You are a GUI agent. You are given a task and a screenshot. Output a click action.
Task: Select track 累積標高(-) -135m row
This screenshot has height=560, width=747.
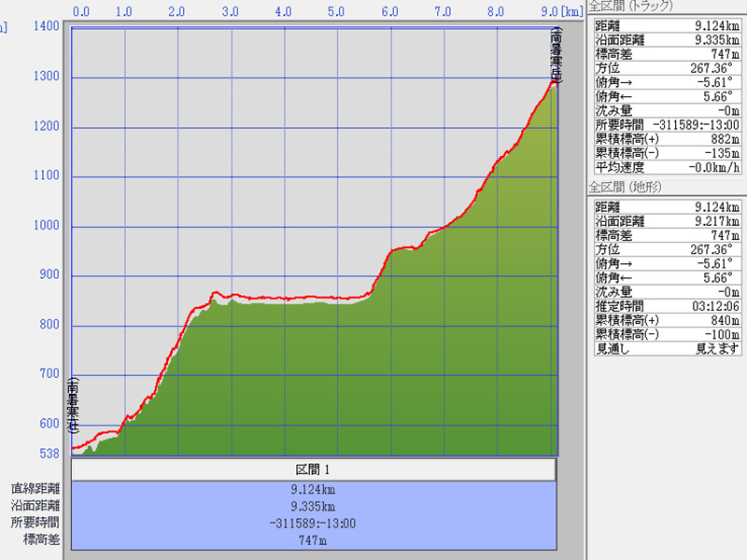pyautogui.click(x=667, y=153)
